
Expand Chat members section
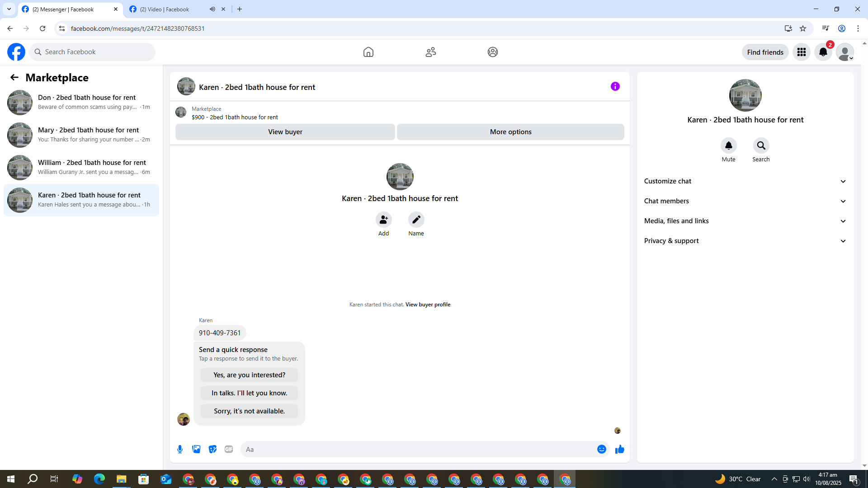(745, 201)
